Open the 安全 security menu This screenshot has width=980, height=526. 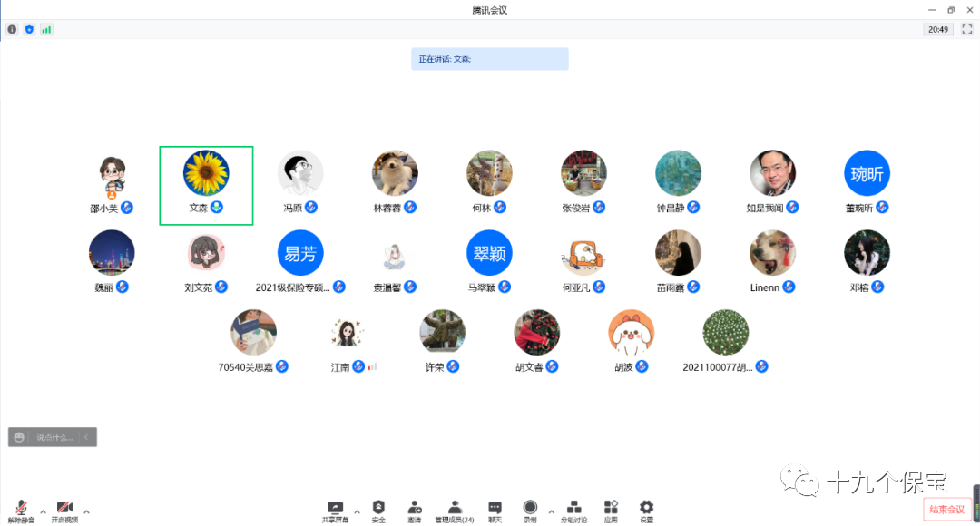[378, 511]
